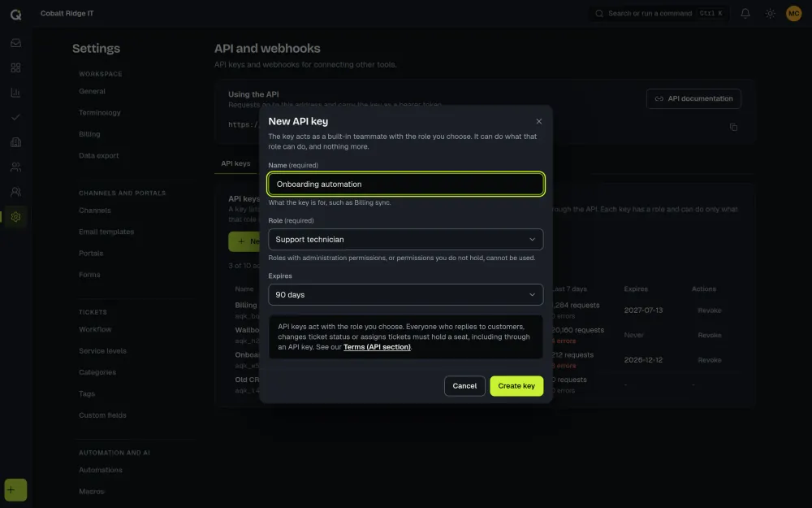This screenshot has height=508, width=812.
Task: Open Portals settings
Action: point(91,253)
